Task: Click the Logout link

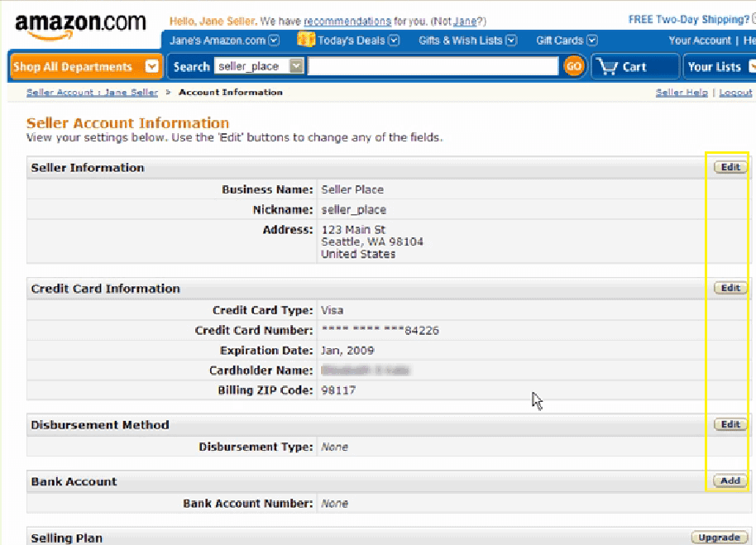Action: (x=735, y=92)
